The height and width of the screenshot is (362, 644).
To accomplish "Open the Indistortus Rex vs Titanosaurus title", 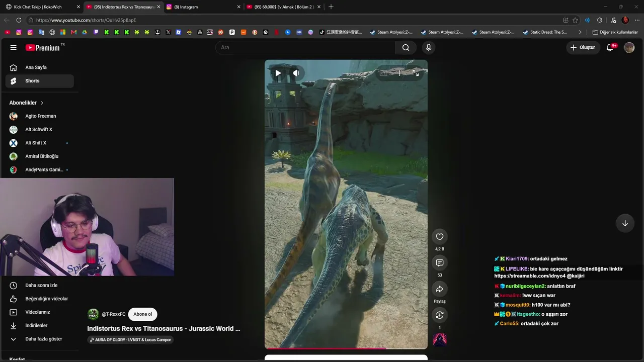I will (x=164, y=328).
